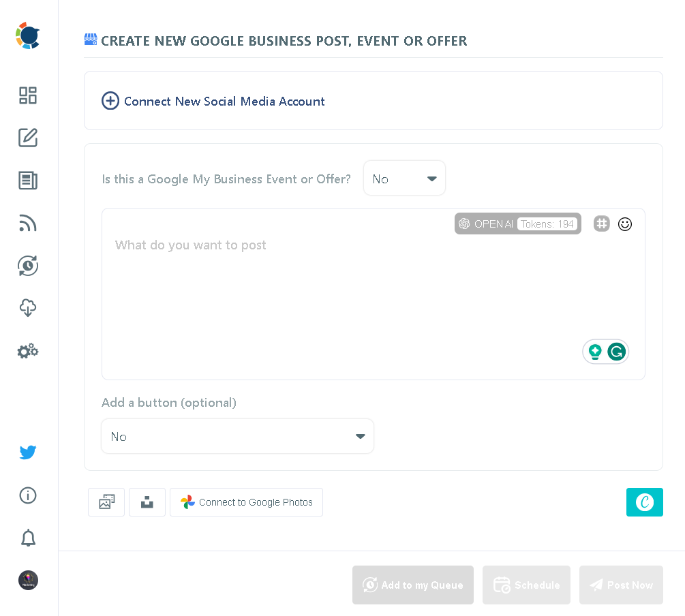
Task: Toggle the lightbulb suggestion icon
Action: click(x=594, y=352)
